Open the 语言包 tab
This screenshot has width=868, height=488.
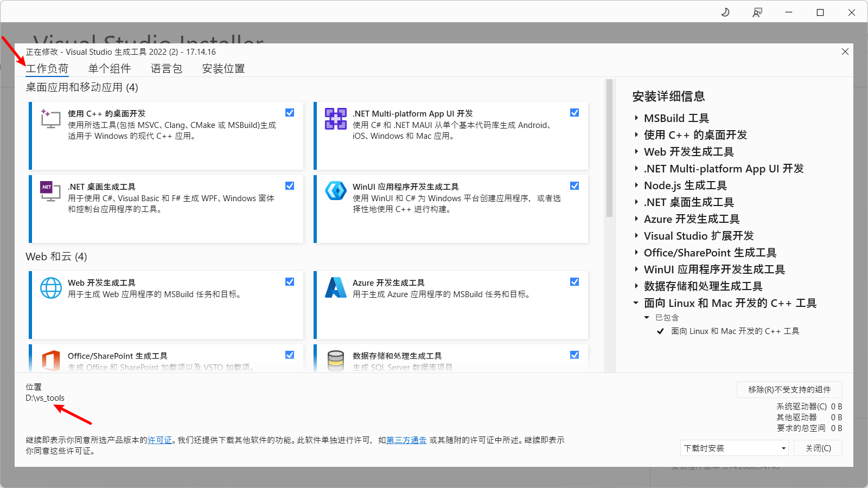click(166, 68)
